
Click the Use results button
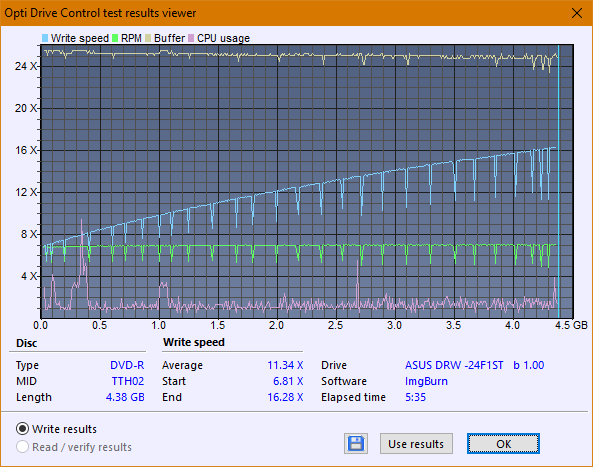coord(416,444)
